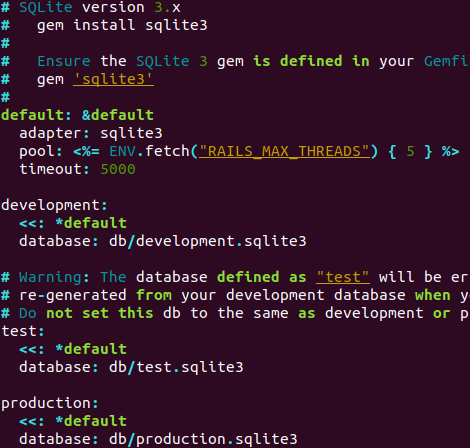
Task: Click 're-generated' in the comment line
Action: click(73, 295)
